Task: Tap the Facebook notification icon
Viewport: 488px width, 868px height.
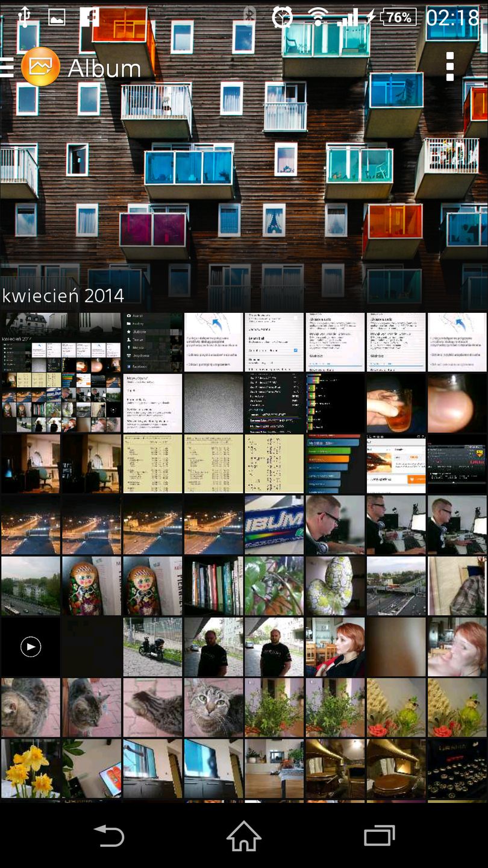Action: coord(89,17)
